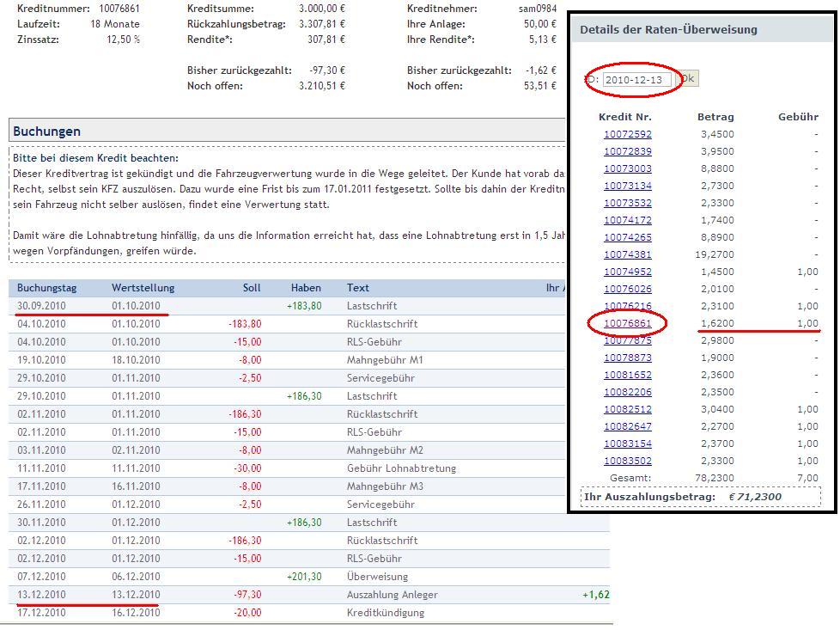Open credit link 10082647
The height and width of the screenshot is (630, 840).
pyautogui.click(x=627, y=426)
